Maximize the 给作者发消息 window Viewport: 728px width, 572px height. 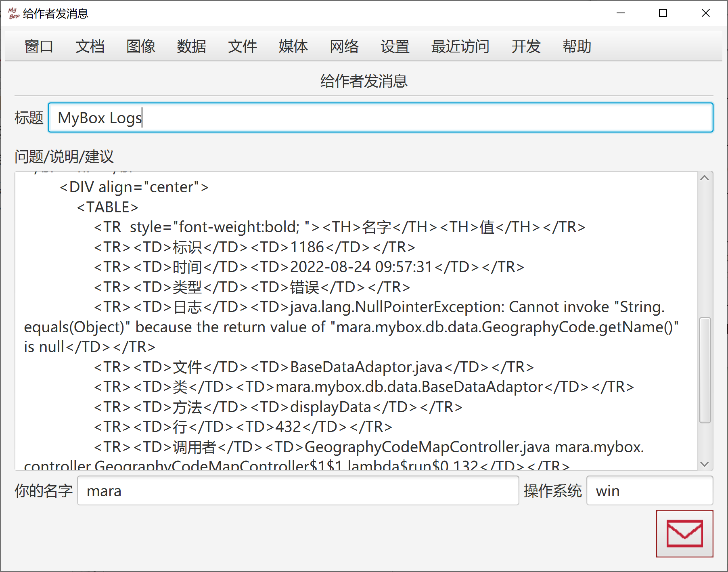663,13
